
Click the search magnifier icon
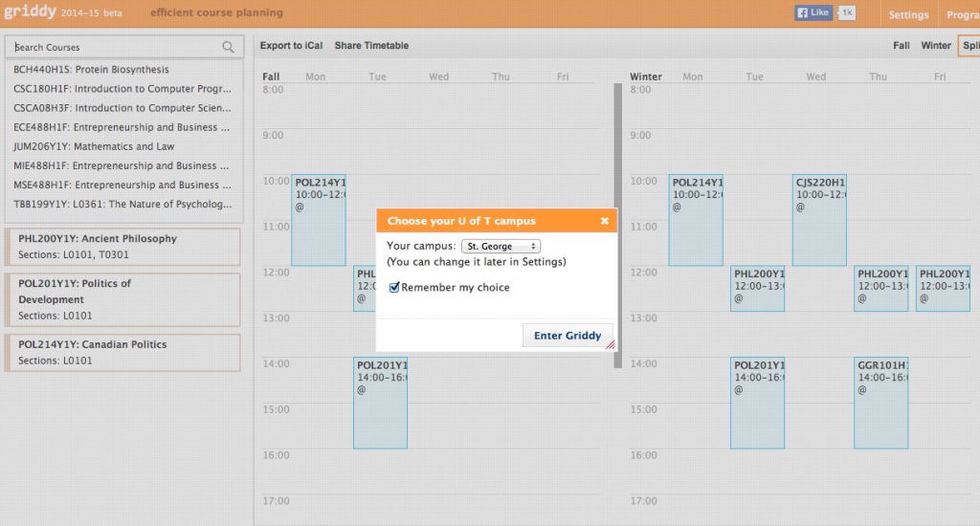228,47
